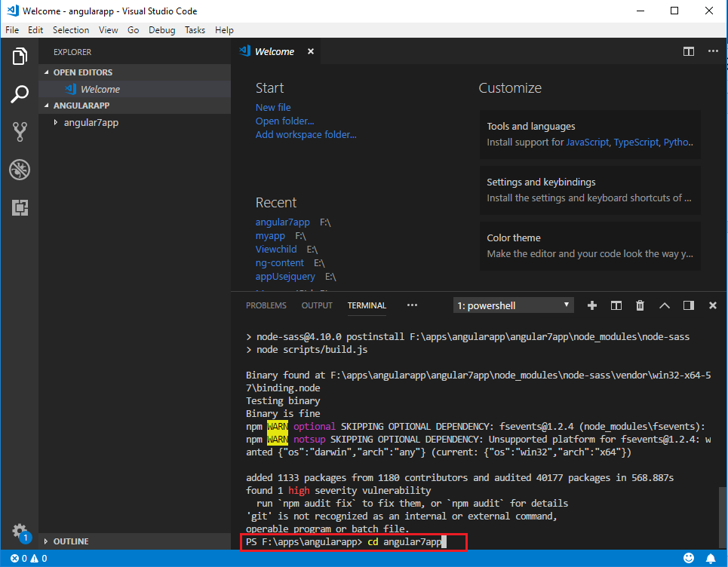
Task: Collapse the Open Editors section
Action: pyautogui.click(x=134, y=72)
